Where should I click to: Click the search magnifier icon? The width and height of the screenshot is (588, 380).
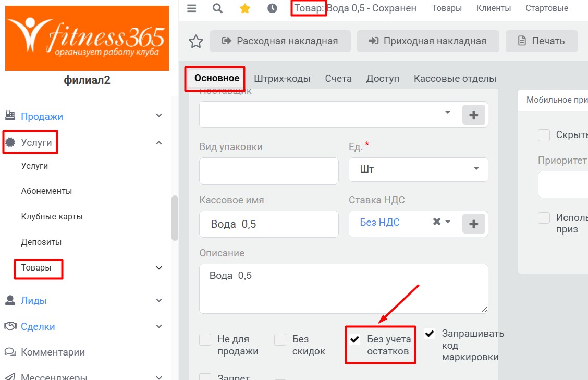coord(217,8)
